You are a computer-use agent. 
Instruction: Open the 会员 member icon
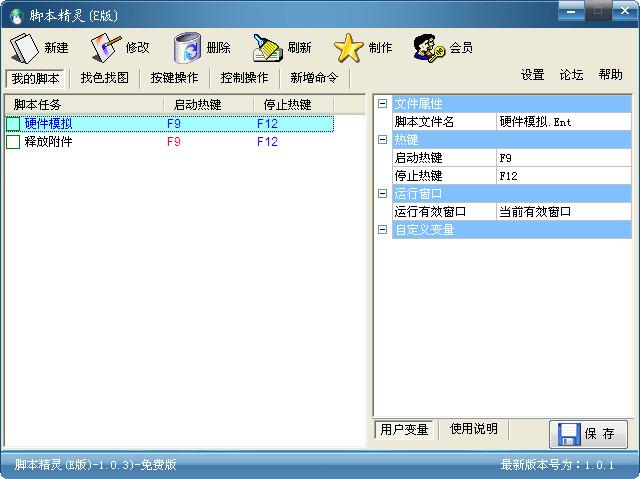429,48
